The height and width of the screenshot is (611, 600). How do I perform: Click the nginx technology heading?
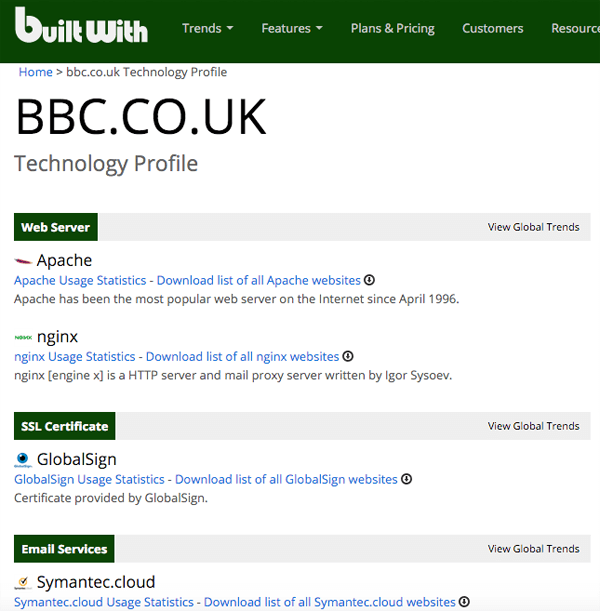pos(57,337)
